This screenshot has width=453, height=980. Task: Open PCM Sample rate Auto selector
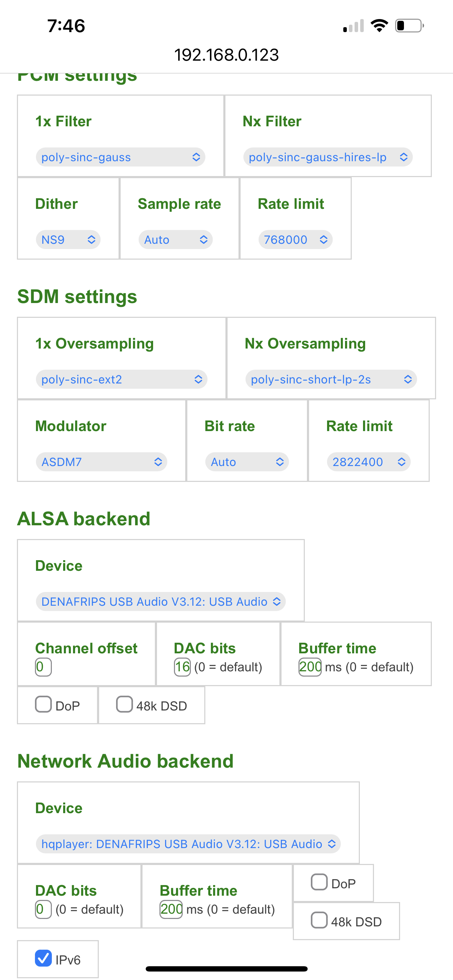(x=175, y=240)
